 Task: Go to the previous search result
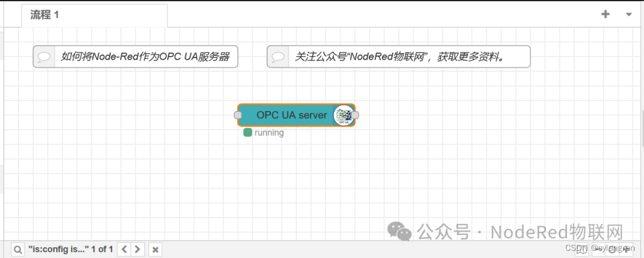125,250
